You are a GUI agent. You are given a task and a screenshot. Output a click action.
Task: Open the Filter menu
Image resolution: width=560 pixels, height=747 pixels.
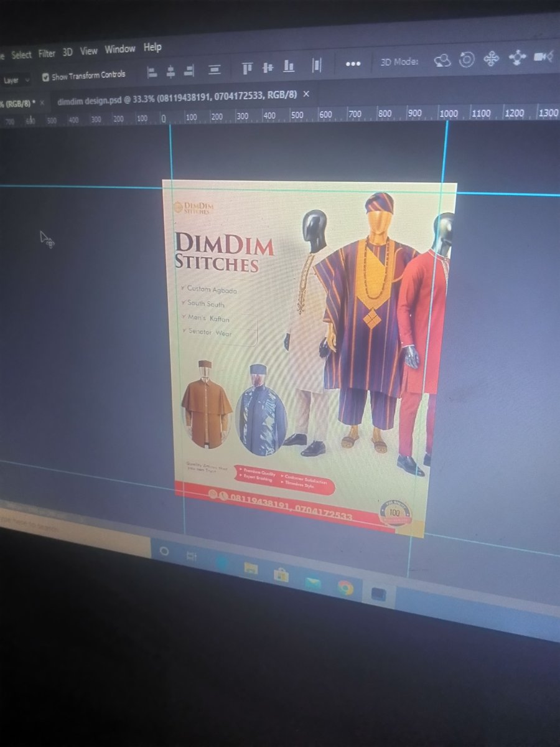(47, 54)
